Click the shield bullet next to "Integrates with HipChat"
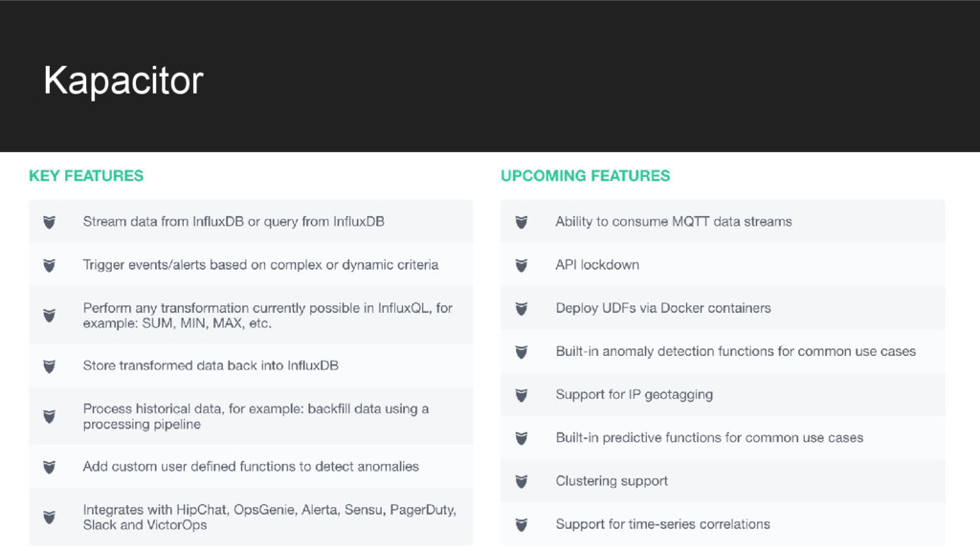 point(49,517)
